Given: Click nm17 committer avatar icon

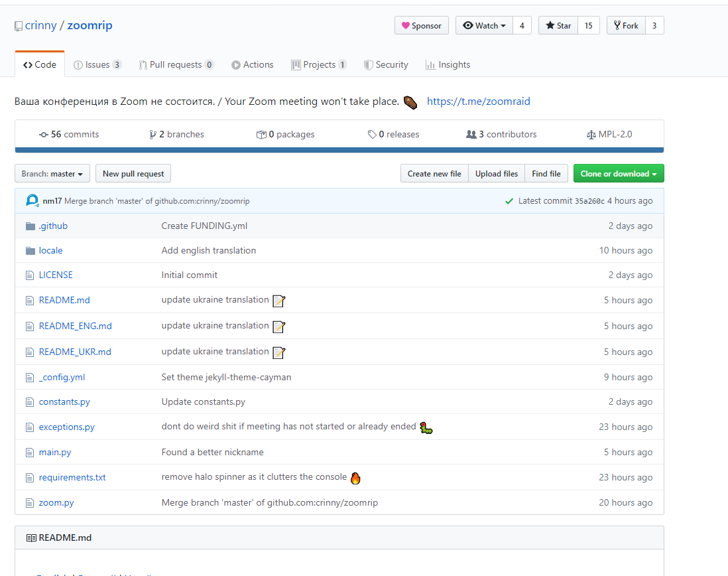Looking at the screenshot, I should [32, 200].
